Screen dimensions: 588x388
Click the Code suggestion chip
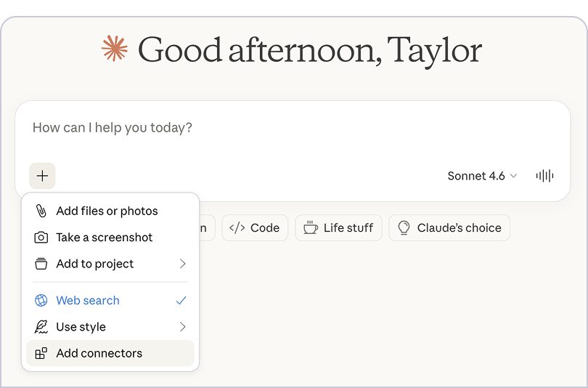255,228
